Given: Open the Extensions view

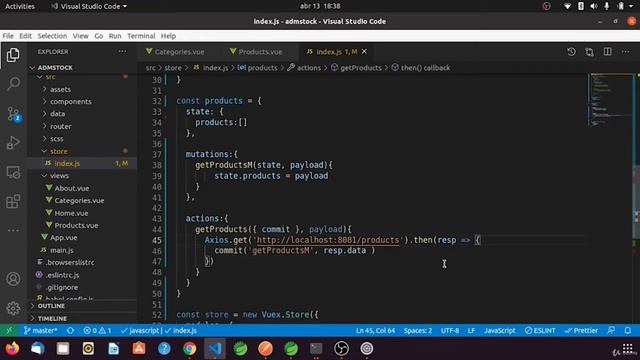Looking at the screenshot, I should coord(13,201).
